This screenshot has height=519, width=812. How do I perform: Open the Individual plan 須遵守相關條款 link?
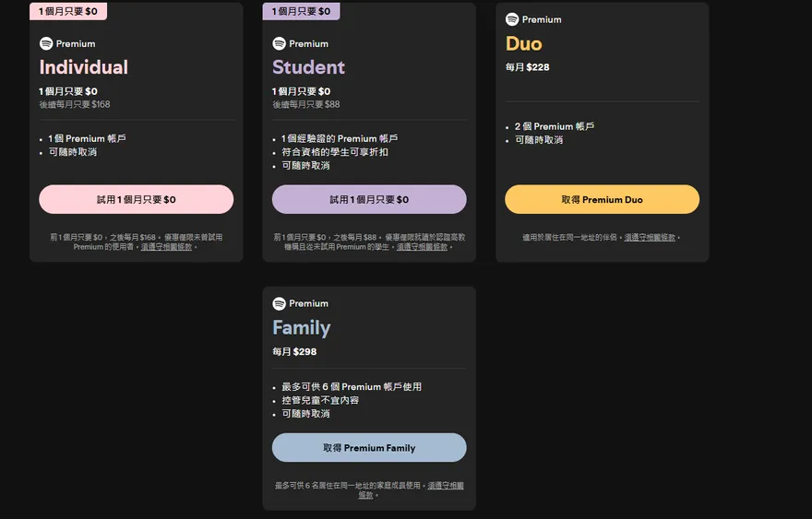click(x=166, y=247)
